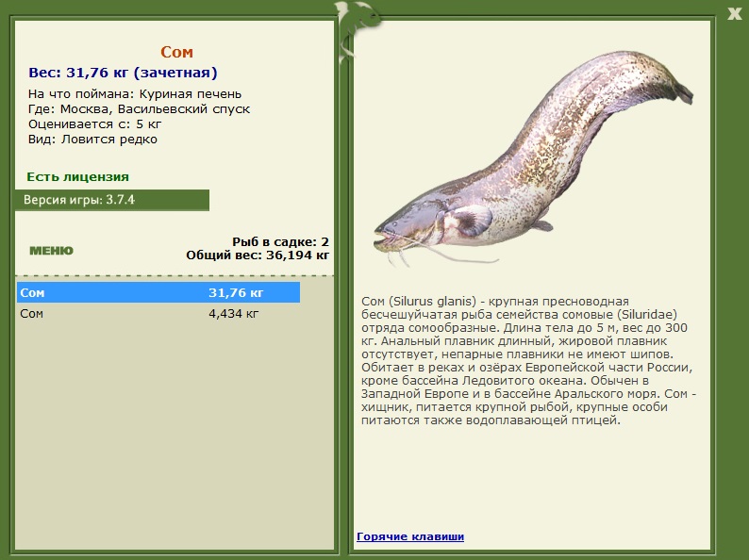
Task: Click the Оценивается с: 5 кг line
Action: pos(95,124)
